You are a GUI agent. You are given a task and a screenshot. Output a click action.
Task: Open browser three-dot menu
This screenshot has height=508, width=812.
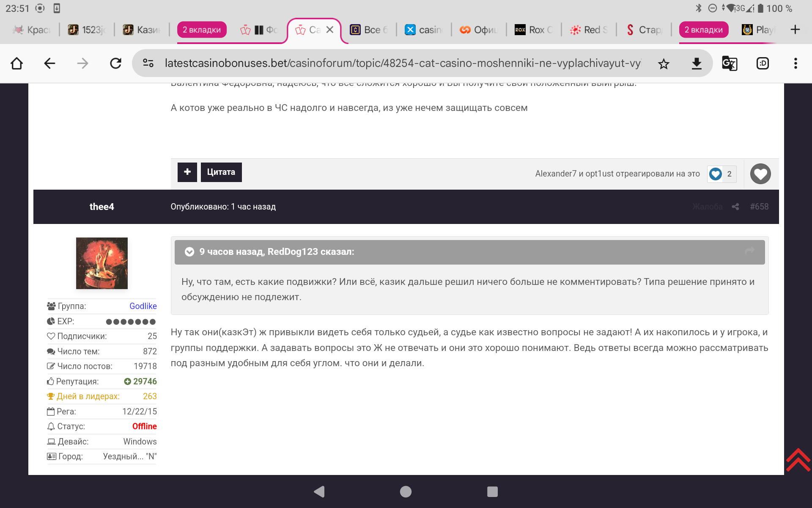(795, 63)
